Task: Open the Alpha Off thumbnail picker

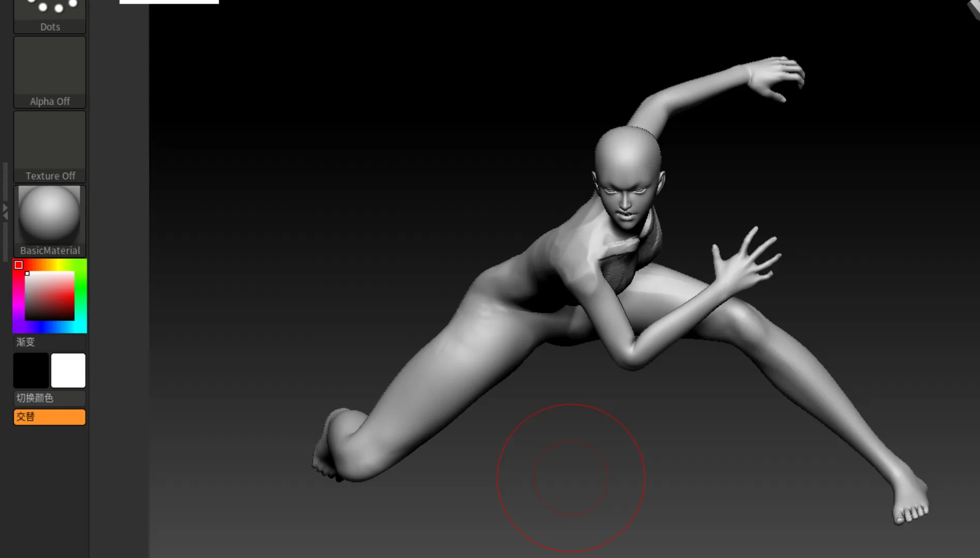Action: pos(50,72)
